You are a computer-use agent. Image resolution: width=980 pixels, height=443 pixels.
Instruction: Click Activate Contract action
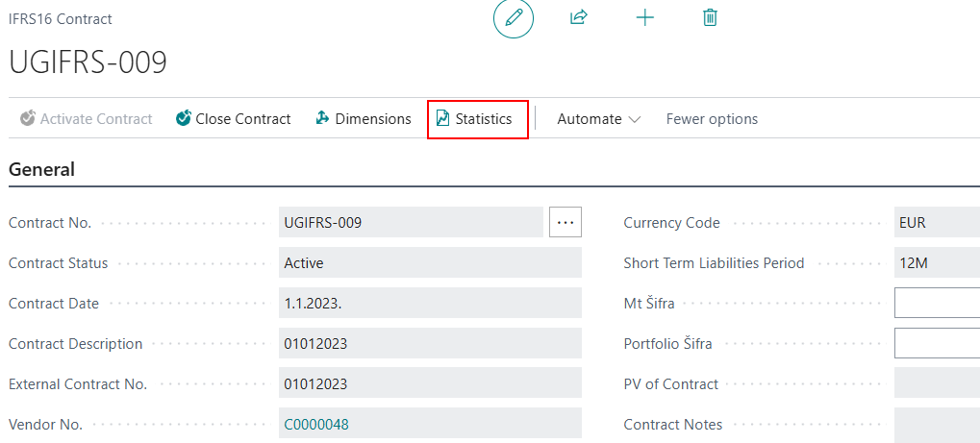click(87, 119)
